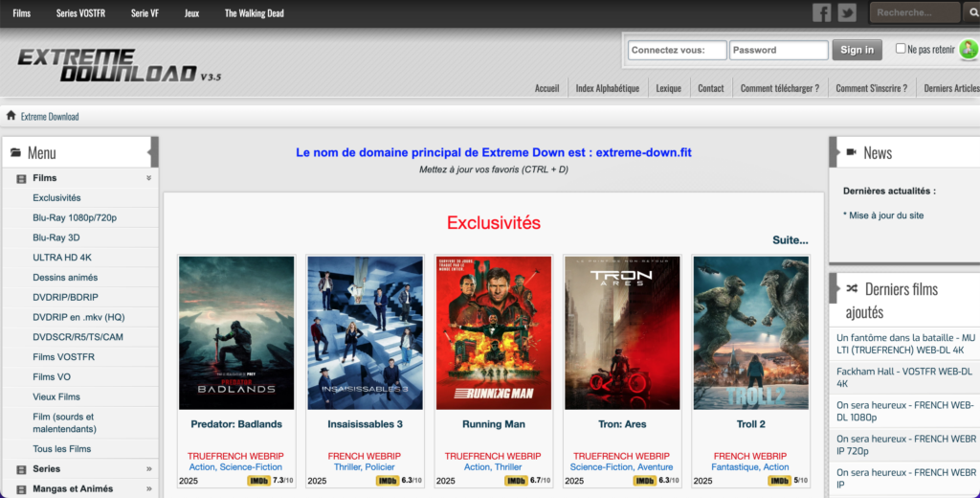This screenshot has width=980, height=498.
Task: Open Dessins animés category
Action: pos(65,277)
